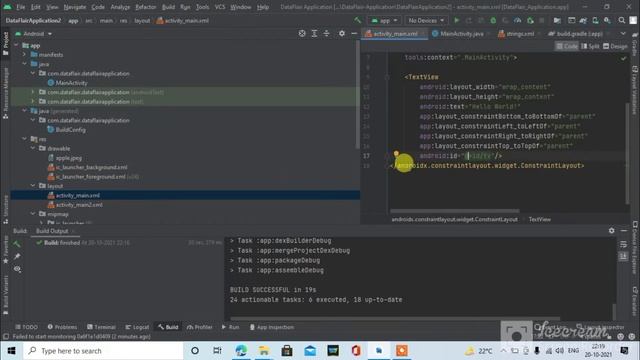The width and height of the screenshot is (640, 360).
Task: Open Build Variants side tab
Action: (x=5, y=295)
